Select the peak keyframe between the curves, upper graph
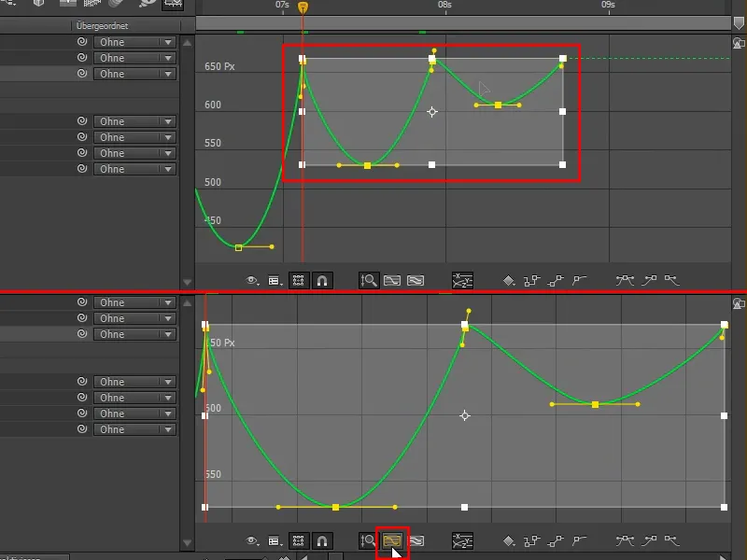 coord(432,60)
